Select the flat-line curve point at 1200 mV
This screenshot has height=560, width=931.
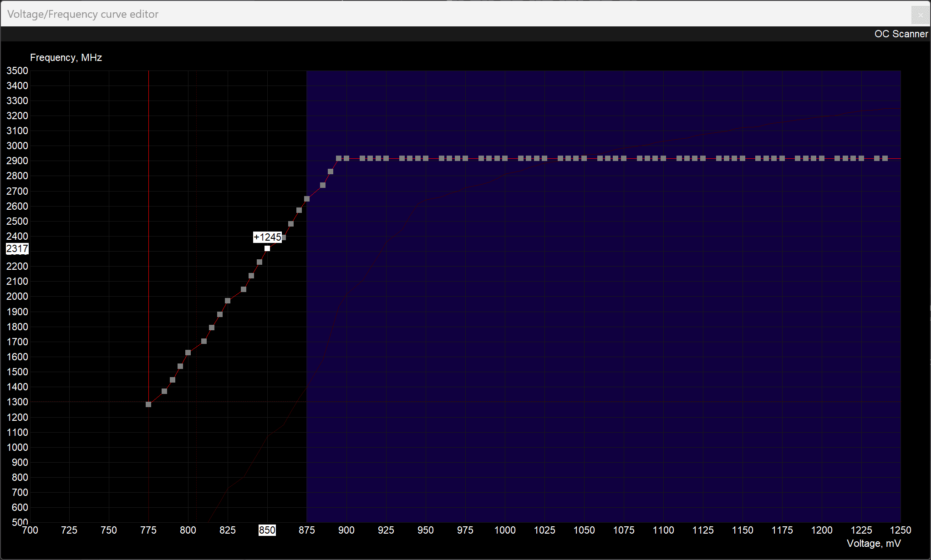[x=822, y=158]
